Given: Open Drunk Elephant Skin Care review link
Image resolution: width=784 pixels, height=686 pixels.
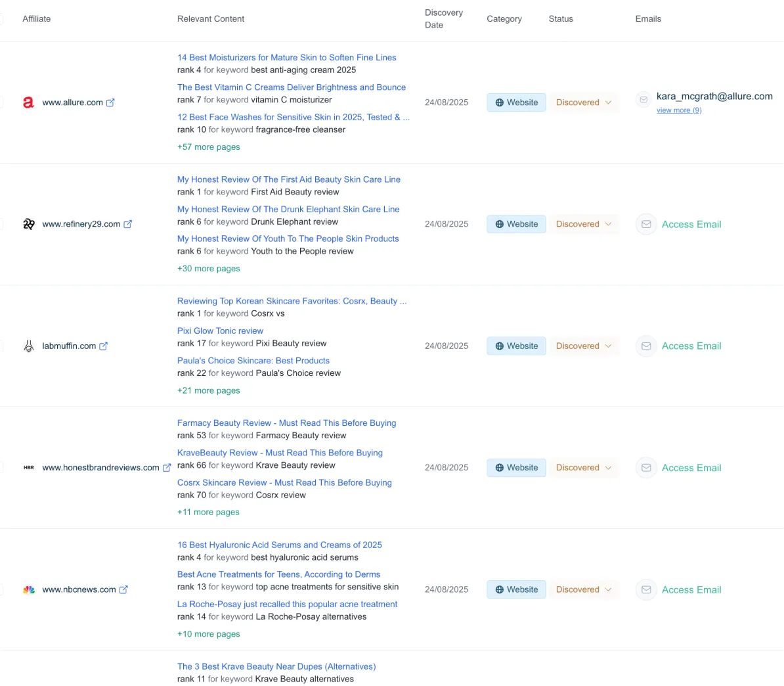Looking at the screenshot, I should click(x=288, y=209).
